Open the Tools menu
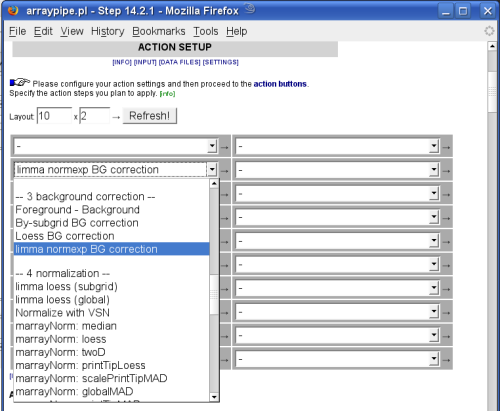 pos(206,31)
